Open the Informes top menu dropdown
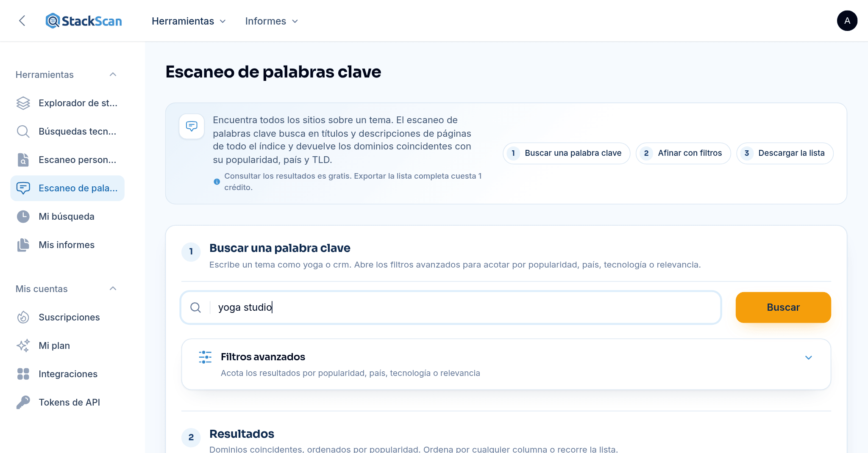Image resolution: width=868 pixels, height=453 pixels. click(x=272, y=21)
